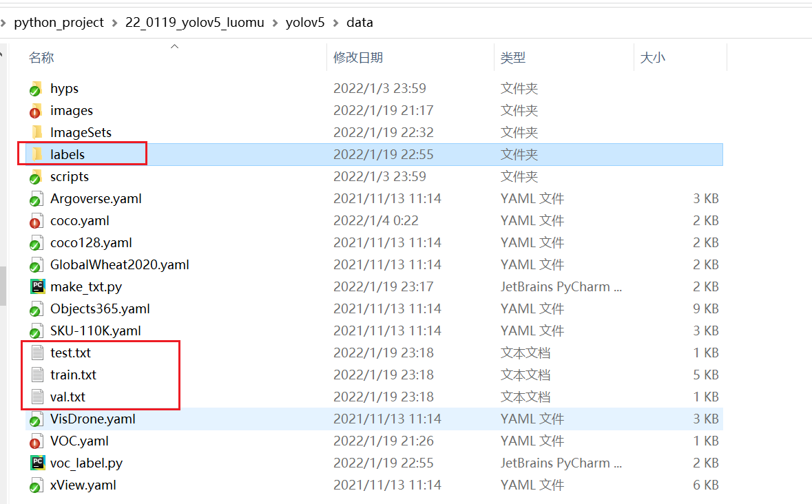Sort by 类型 column header
This screenshot has height=504, width=812.
513,58
